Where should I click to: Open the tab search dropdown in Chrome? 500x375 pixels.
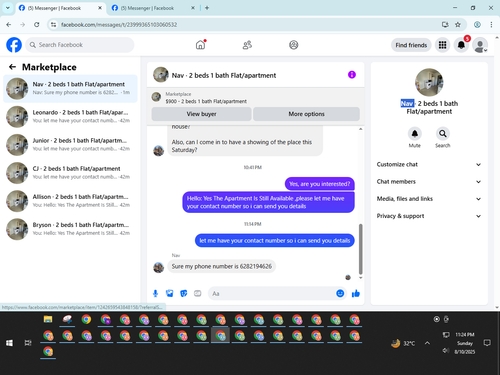pos(8,8)
